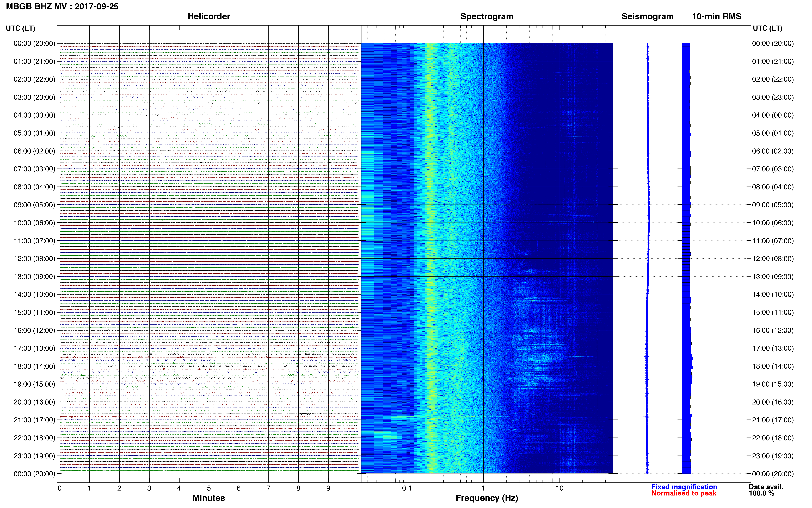
Task: Click the "Frequency (Hz)" axis title
Action: [x=487, y=498]
